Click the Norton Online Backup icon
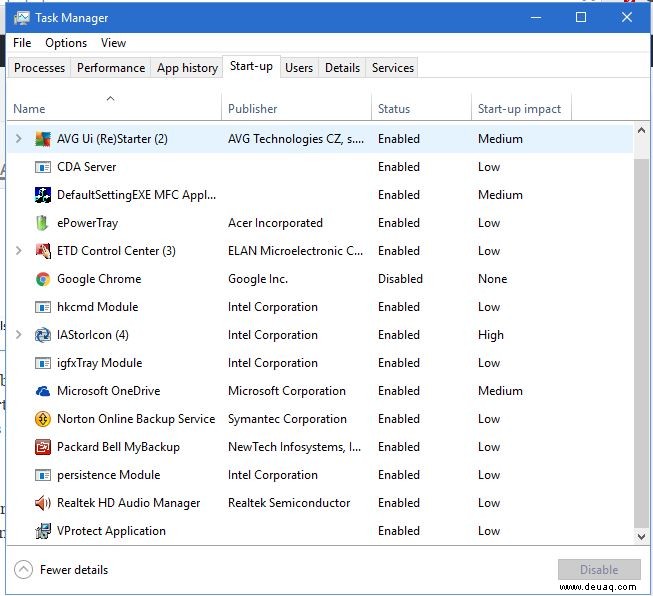653x596 pixels. (42, 419)
